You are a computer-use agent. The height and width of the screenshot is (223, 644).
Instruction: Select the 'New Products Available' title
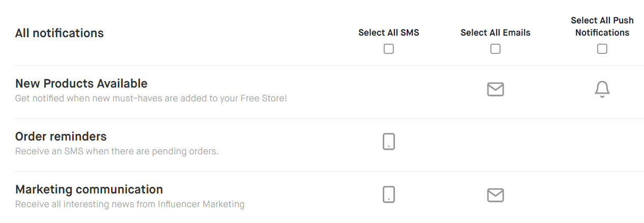(x=81, y=83)
